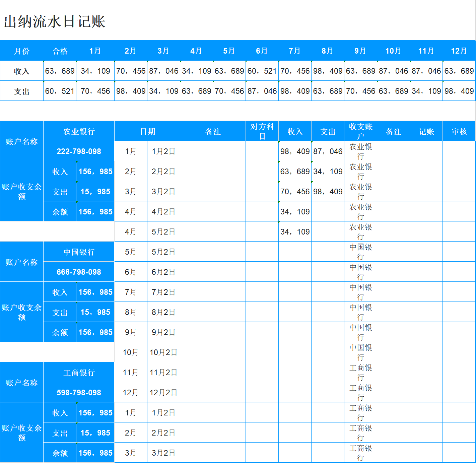Select the 中国银行 account name cell
This screenshot has width=476, height=463.
[79, 252]
